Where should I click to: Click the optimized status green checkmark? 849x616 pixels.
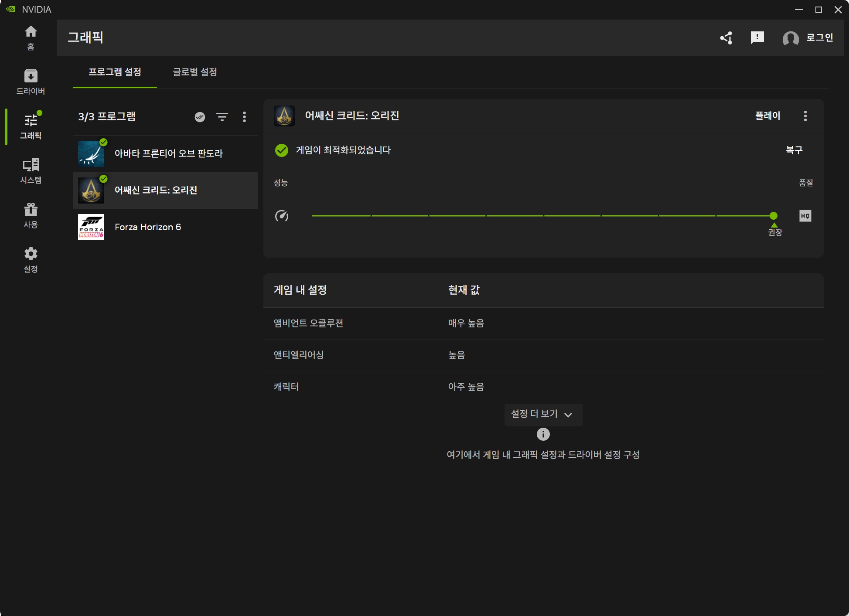click(x=282, y=150)
